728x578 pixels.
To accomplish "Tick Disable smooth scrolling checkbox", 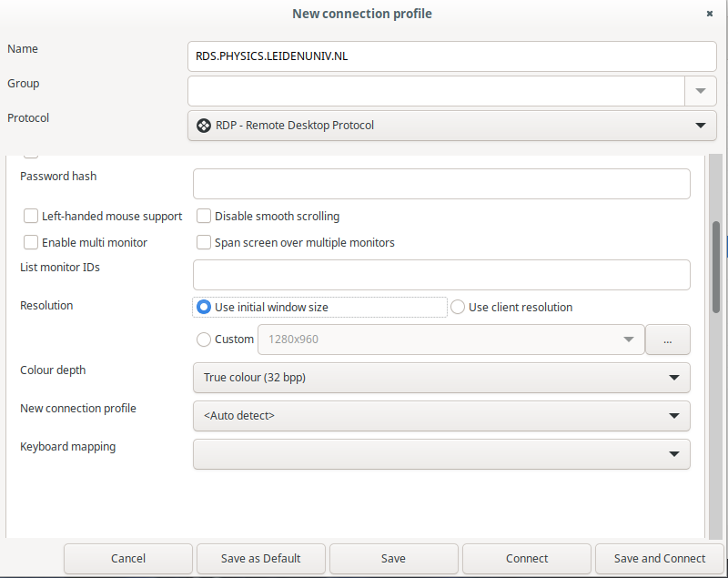I will pos(204,217).
